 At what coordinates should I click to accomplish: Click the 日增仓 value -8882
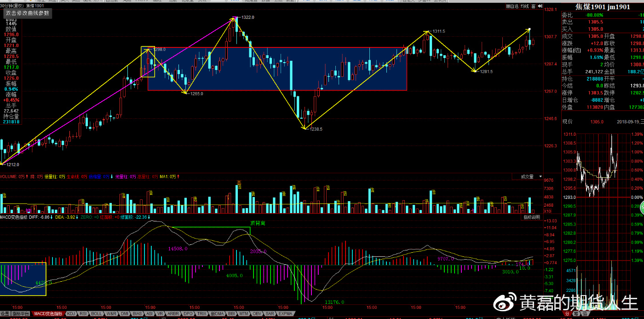click(596, 100)
